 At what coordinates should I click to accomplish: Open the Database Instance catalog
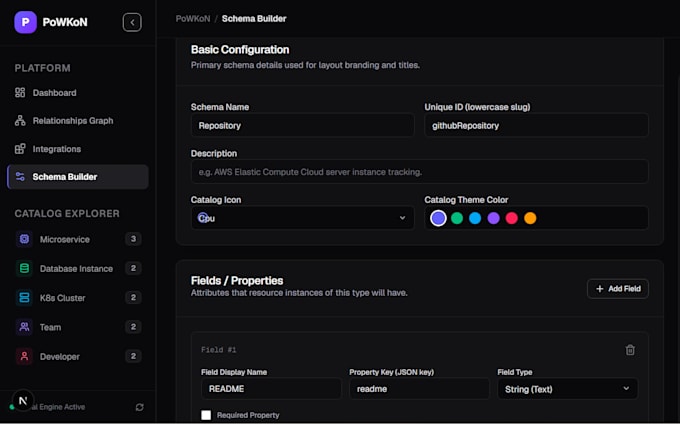pyautogui.click(x=78, y=268)
